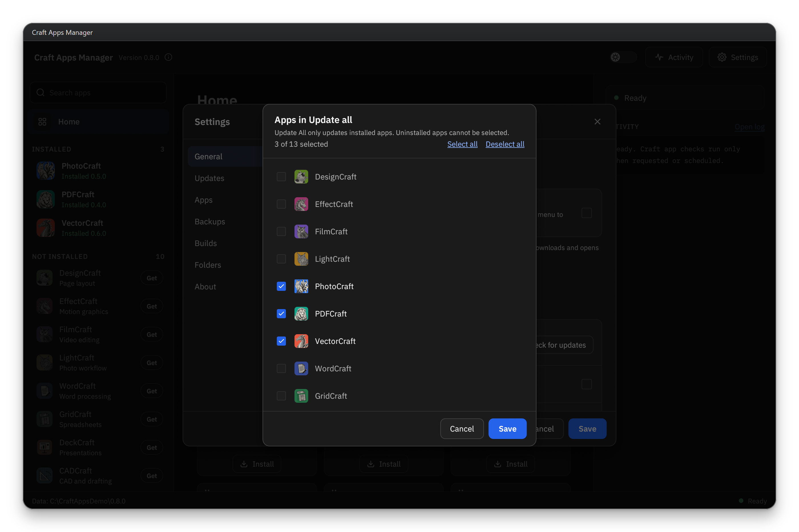Check the EffectCraft checkbox
The width and height of the screenshot is (799, 532).
coord(281,204)
